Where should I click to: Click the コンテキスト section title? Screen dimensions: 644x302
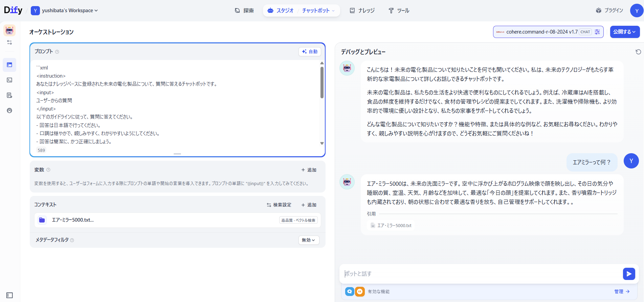pyautogui.click(x=45, y=205)
